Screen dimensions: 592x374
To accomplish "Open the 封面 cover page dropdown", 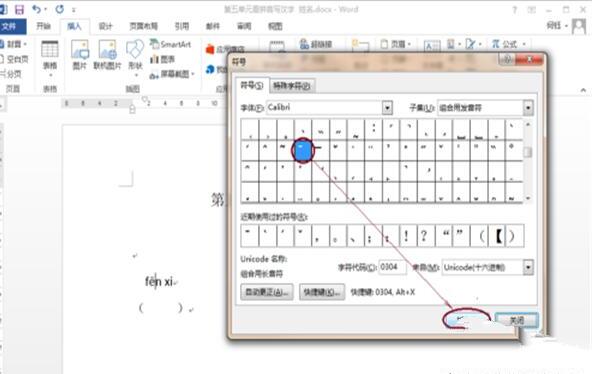I will [14, 44].
